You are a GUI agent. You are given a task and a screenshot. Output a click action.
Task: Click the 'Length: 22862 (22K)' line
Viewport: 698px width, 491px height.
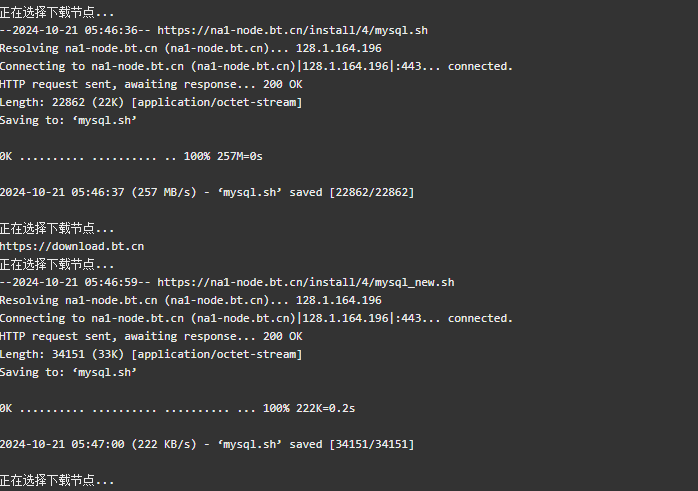[x=151, y=102]
